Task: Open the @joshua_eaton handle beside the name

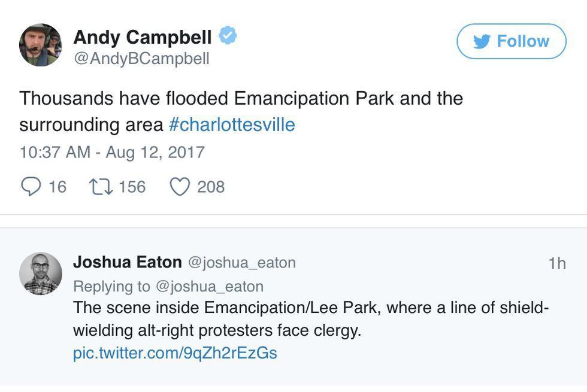Action: tap(241, 263)
